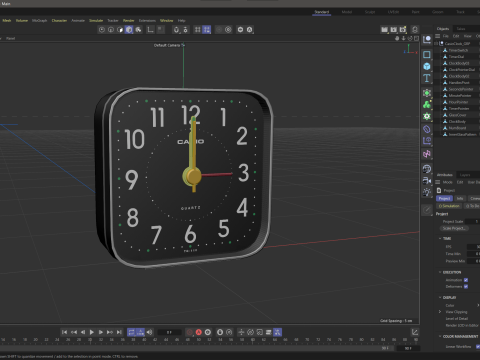This screenshot has width=480, height=360.
Task: Collapse the CasioClock_GRP tree group
Action: [436, 43]
